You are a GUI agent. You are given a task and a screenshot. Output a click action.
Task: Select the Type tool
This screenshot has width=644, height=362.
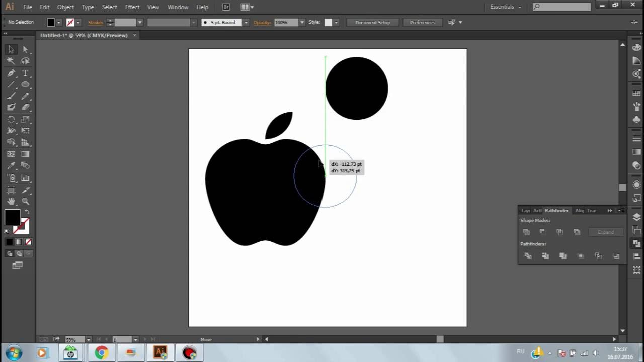[x=25, y=73]
